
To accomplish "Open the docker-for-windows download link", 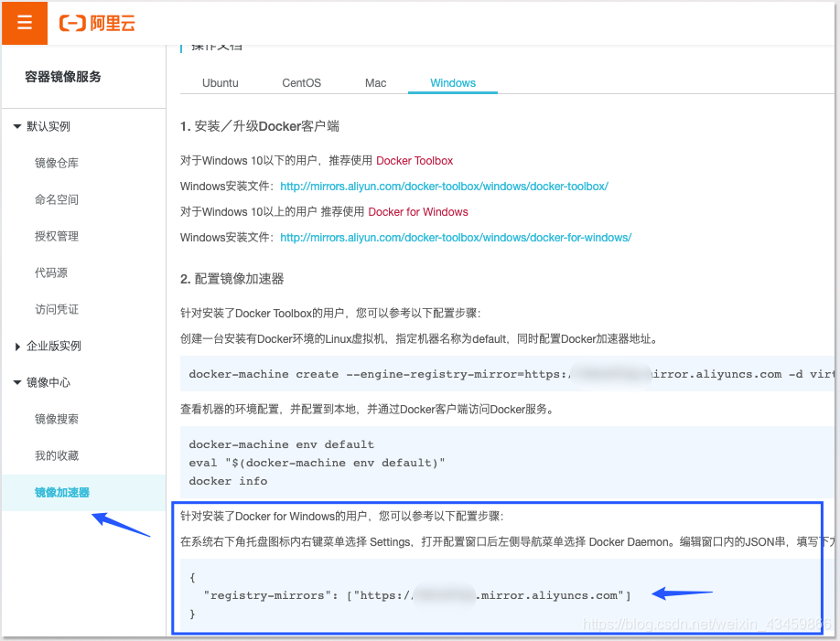I will tap(455, 237).
